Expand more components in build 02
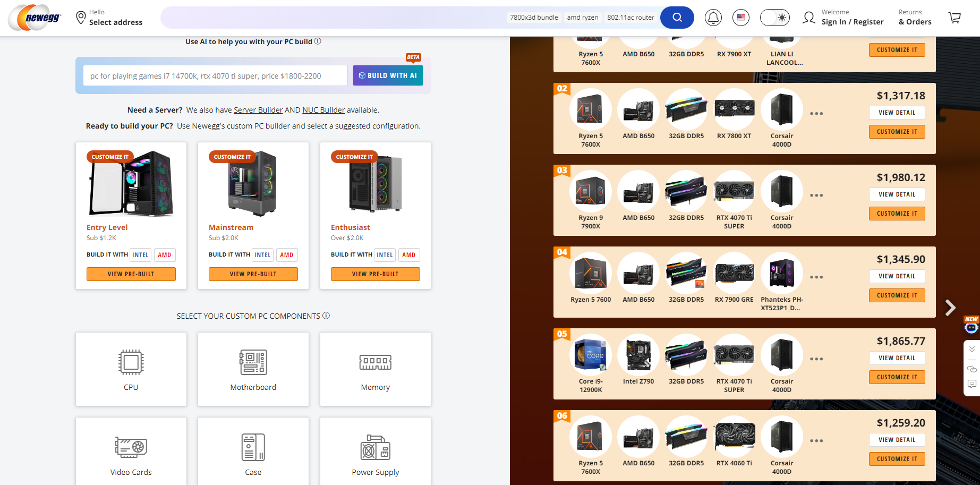The height and width of the screenshot is (485, 980). [x=816, y=114]
